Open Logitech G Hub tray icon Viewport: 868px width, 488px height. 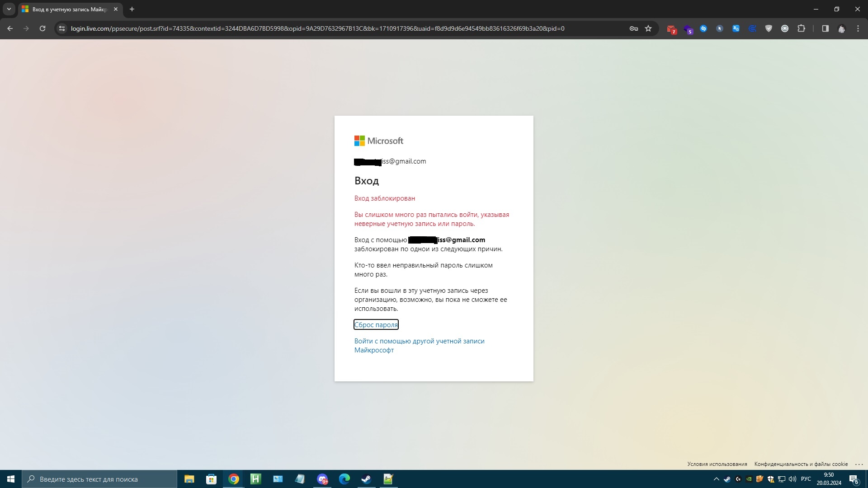pos(738,479)
